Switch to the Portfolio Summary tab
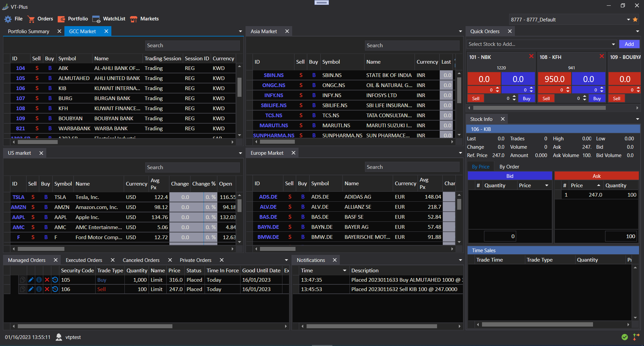644x346 pixels. [29, 31]
